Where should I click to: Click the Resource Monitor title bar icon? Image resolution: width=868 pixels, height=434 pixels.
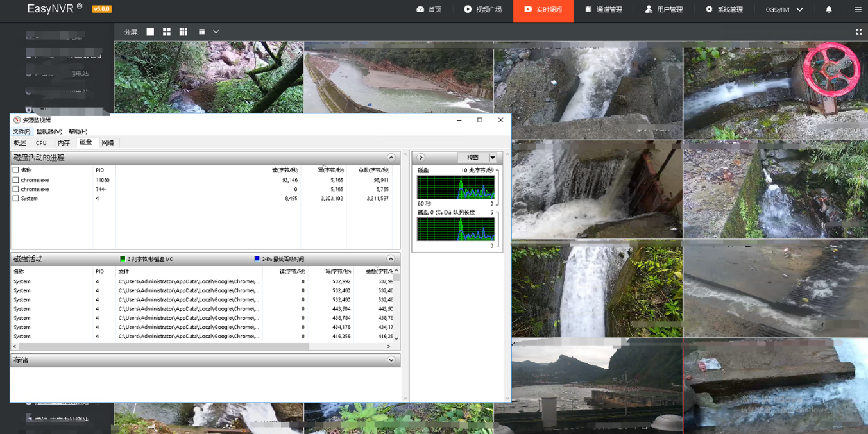point(17,120)
